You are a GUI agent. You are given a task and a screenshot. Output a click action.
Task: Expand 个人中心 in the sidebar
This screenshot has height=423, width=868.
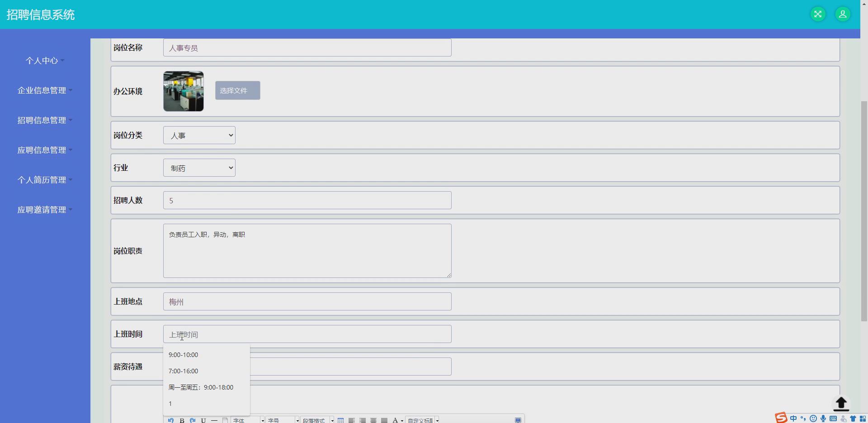click(45, 61)
